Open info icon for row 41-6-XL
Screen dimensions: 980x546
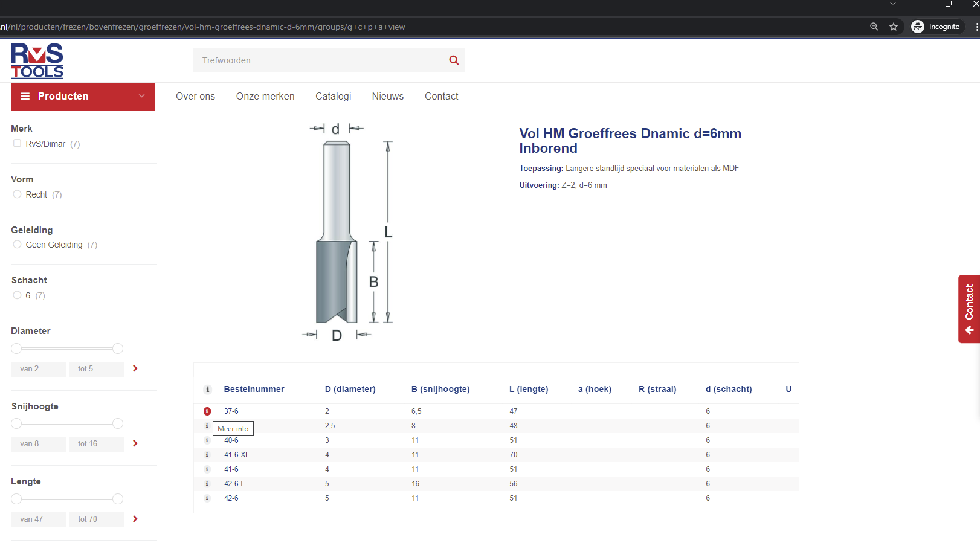coord(207,455)
